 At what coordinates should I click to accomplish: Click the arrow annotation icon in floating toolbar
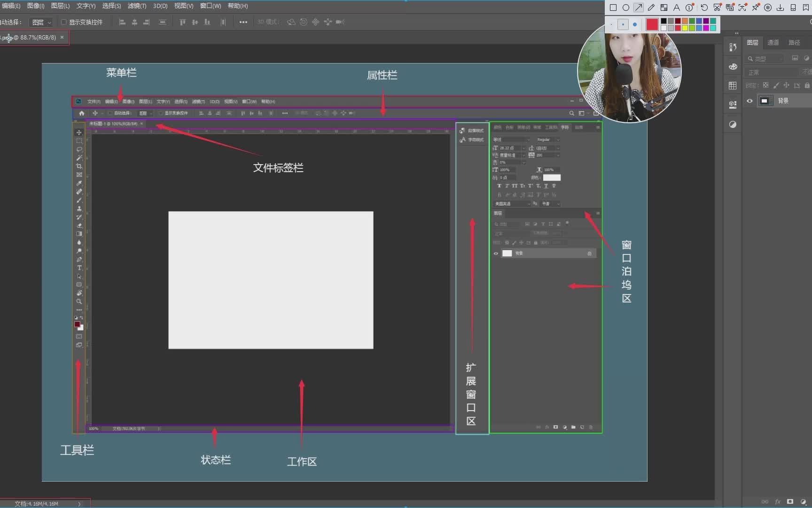coord(638,7)
